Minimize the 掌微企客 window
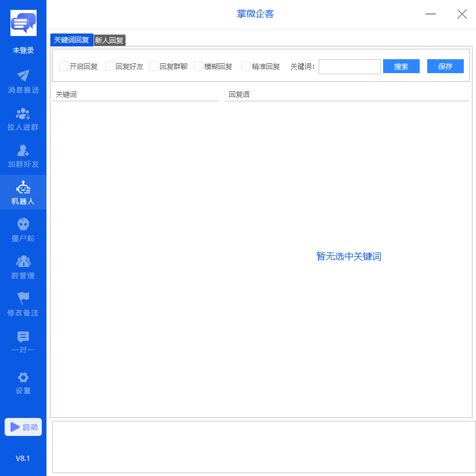This screenshot has height=476, width=476. click(x=431, y=14)
